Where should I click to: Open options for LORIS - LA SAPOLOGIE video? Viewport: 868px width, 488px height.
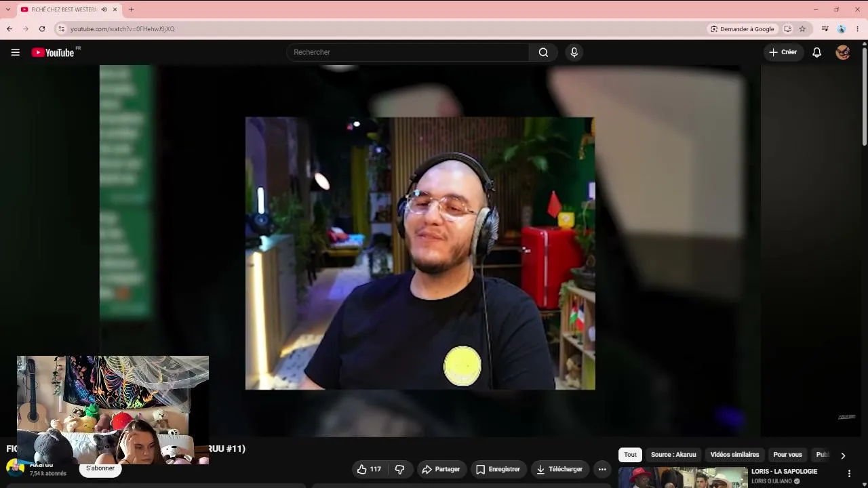coord(849,474)
